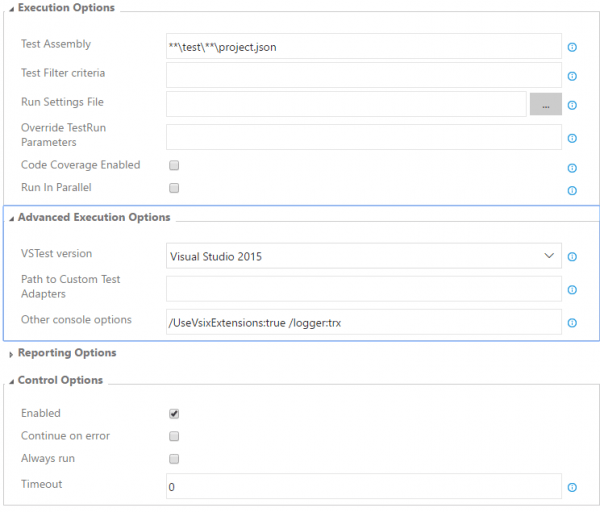Uncheck the Enabled checkbox in Control Options
The height and width of the screenshot is (512, 600).
point(174,414)
